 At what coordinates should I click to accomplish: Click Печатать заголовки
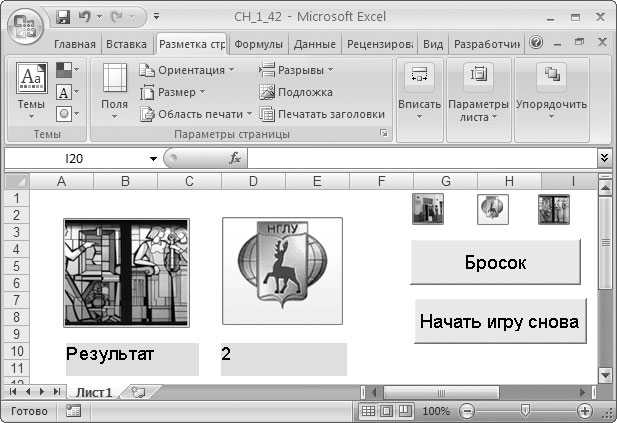click(x=322, y=114)
